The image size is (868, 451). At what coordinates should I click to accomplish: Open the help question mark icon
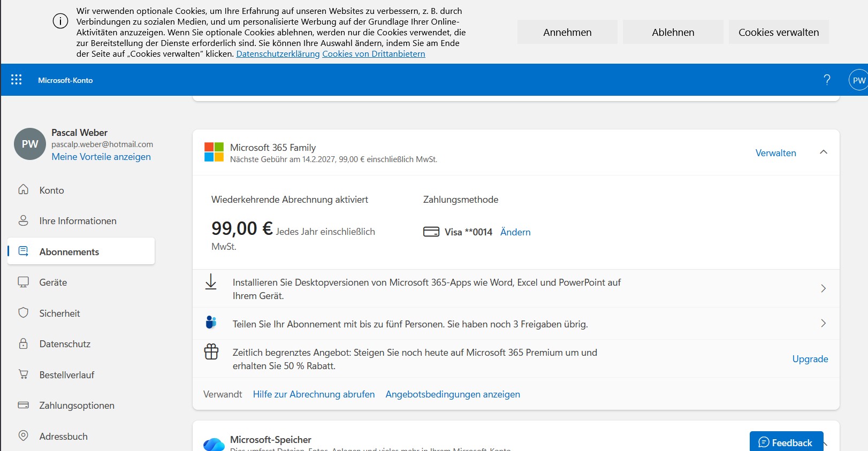tap(827, 80)
